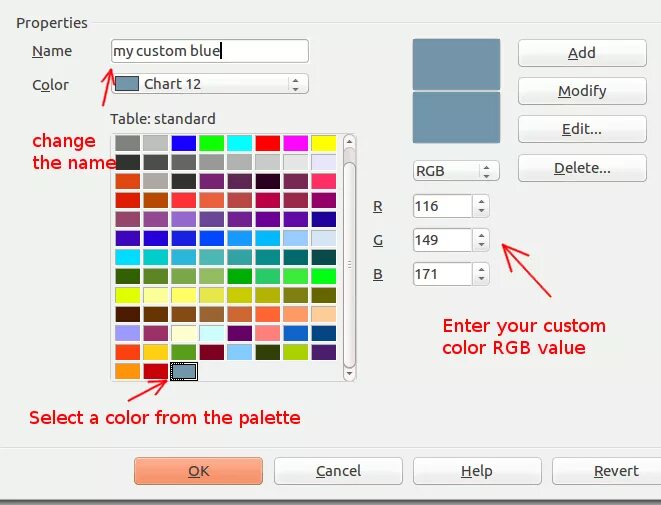Select the dark purple swatch ending twelfth row
Screen dimensions: 661x505
[x=324, y=352]
